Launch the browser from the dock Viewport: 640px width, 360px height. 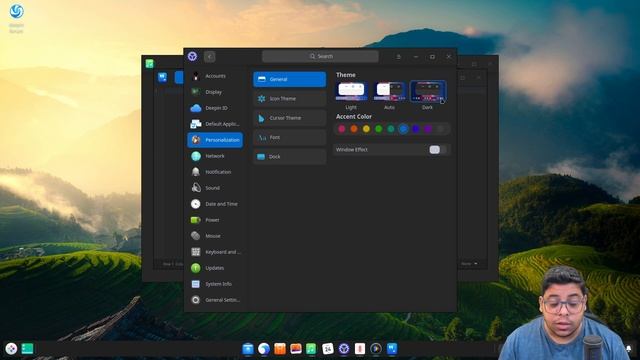[264, 349]
